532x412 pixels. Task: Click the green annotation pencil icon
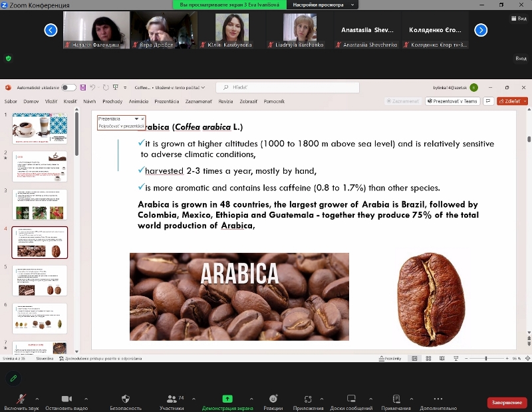coord(13,378)
